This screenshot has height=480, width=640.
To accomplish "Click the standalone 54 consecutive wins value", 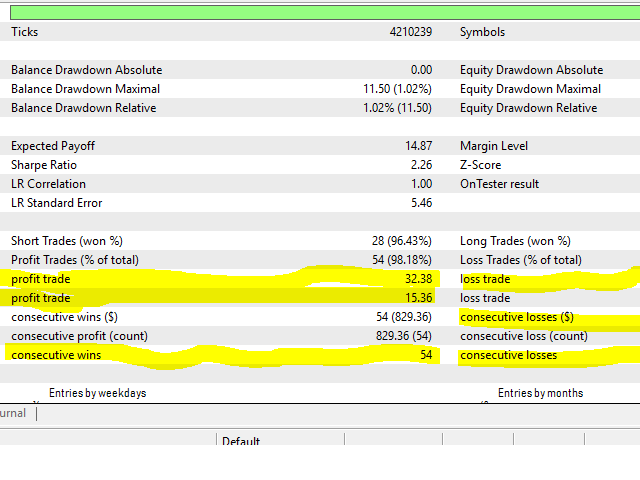I will tap(426, 355).
